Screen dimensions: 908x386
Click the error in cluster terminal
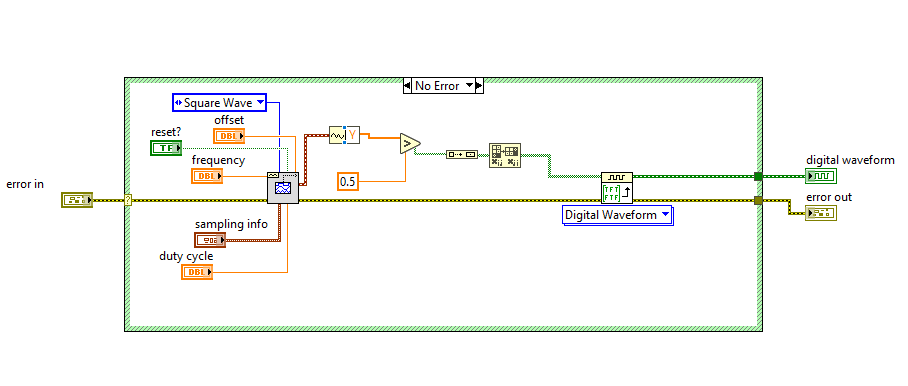pos(76,200)
